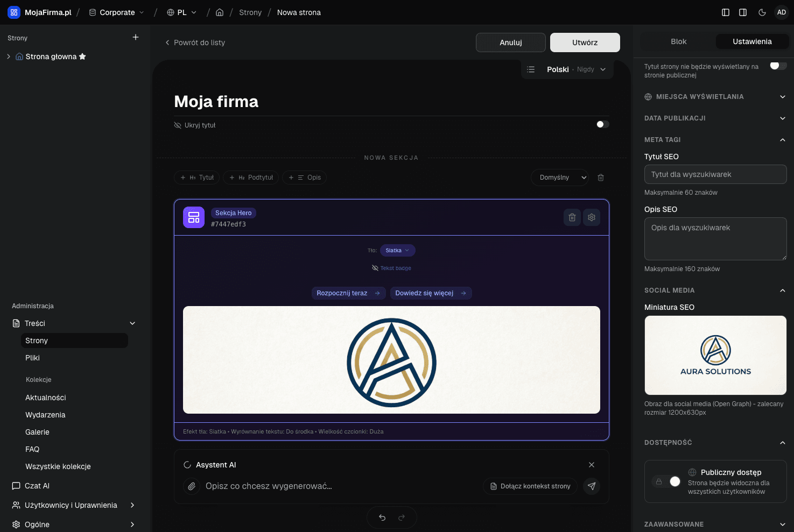Delete the Sekcja Hero block
The image size is (794, 532).
[572, 217]
